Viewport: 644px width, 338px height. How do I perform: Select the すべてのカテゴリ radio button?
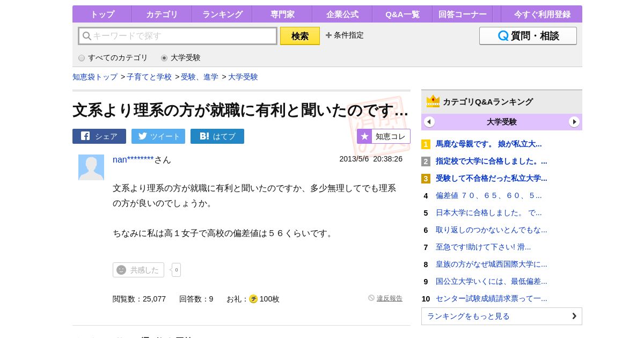(82, 58)
